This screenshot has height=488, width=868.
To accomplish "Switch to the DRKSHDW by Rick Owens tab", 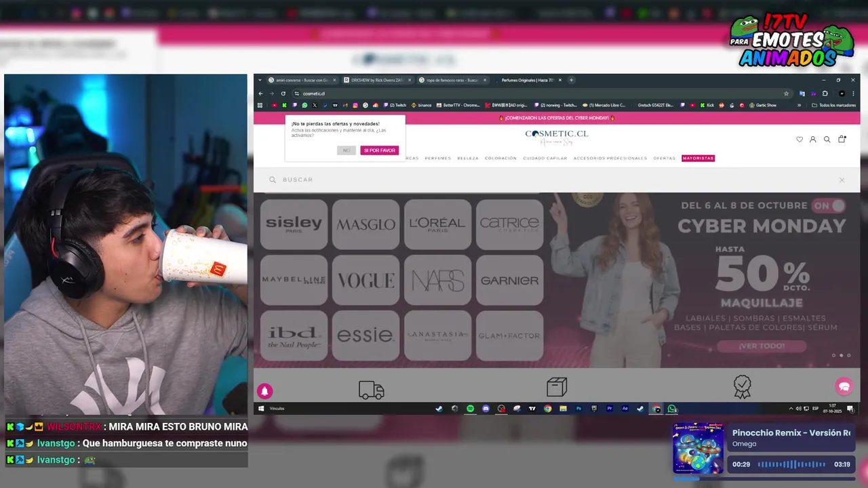I will (x=376, y=80).
